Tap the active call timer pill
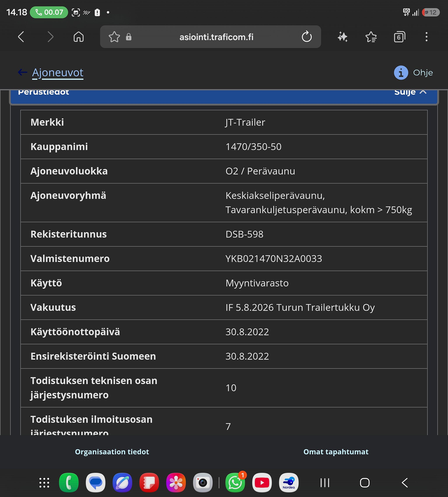448x497 pixels. pos(49,12)
